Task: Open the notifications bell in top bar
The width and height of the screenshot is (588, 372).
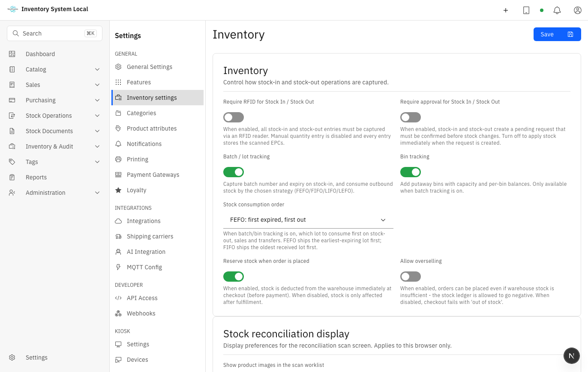Action: coord(557,10)
